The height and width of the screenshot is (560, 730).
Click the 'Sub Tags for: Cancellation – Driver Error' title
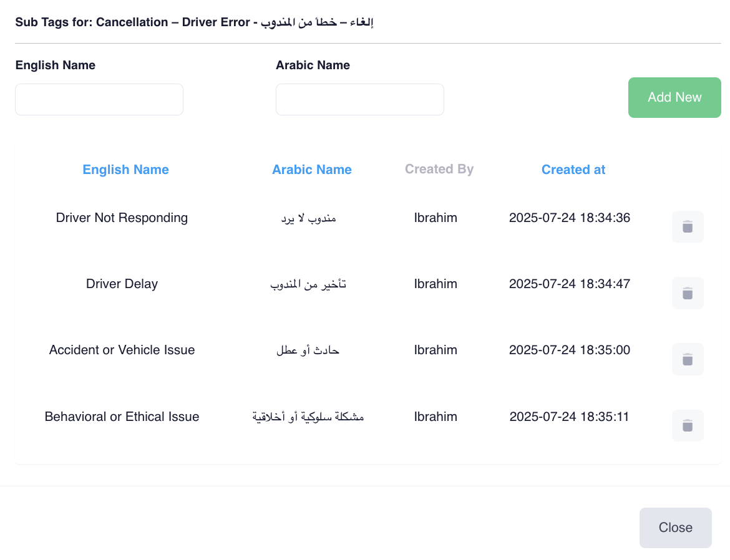click(x=194, y=22)
